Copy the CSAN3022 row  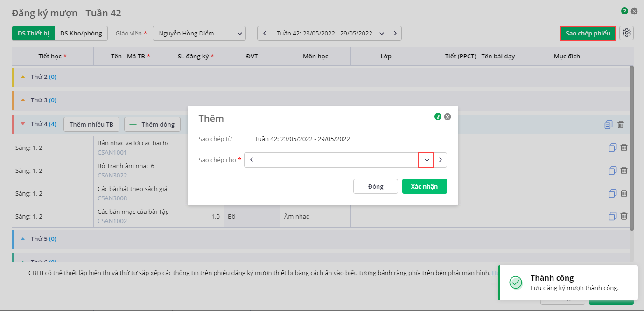(x=613, y=170)
